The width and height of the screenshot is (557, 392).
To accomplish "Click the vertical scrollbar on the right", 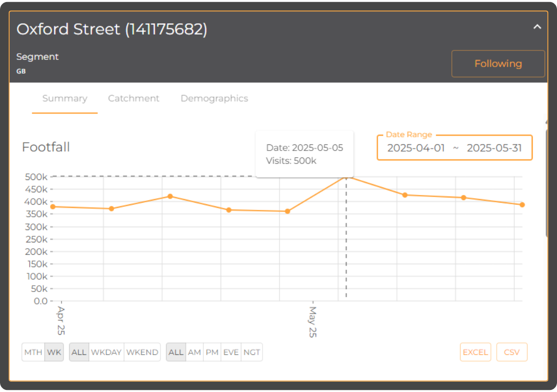I will [547, 183].
